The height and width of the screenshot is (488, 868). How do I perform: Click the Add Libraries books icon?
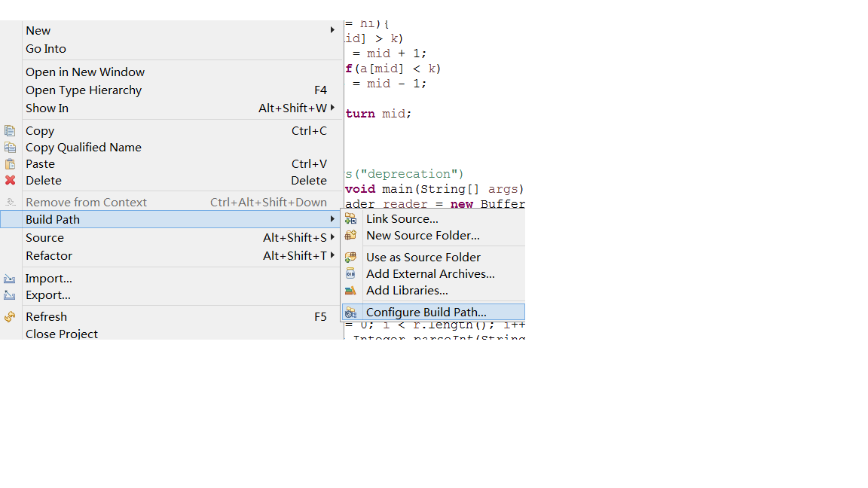(x=350, y=291)
